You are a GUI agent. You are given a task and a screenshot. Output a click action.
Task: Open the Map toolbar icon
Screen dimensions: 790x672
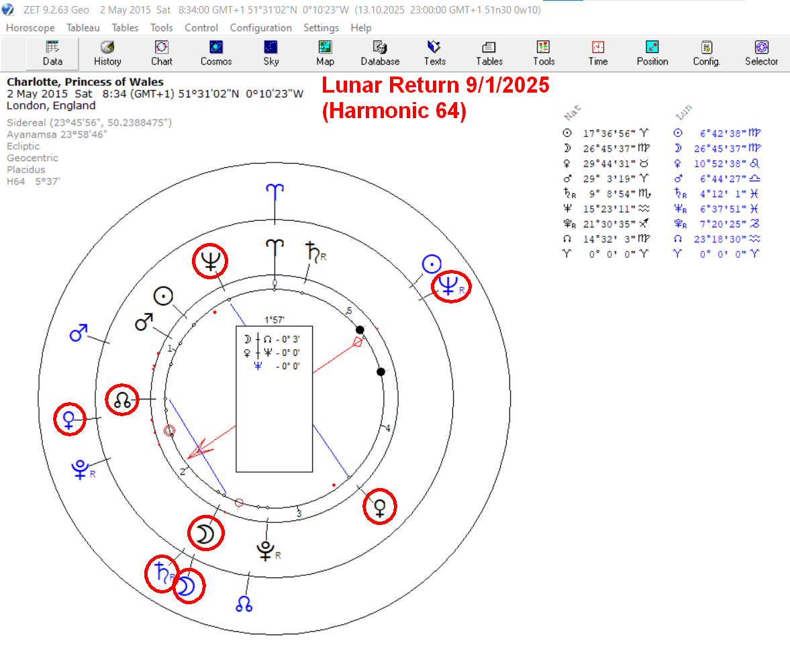(x=325, y=54)
